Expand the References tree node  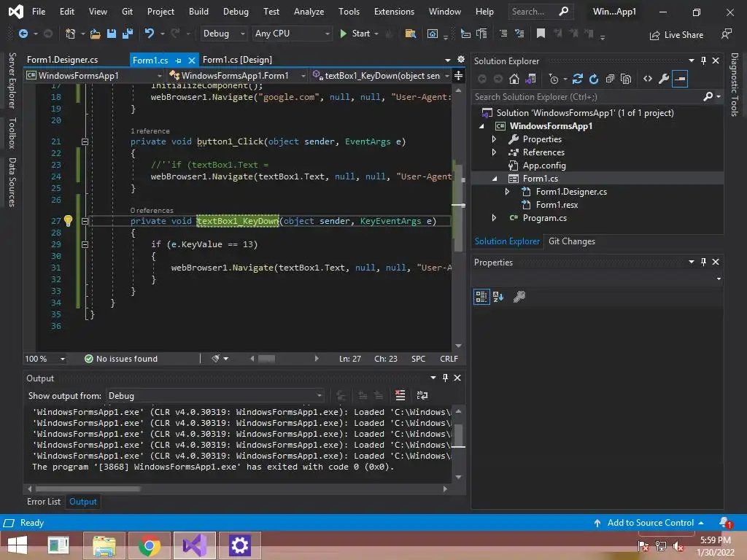pyautogui.click(x=494, y=152)
